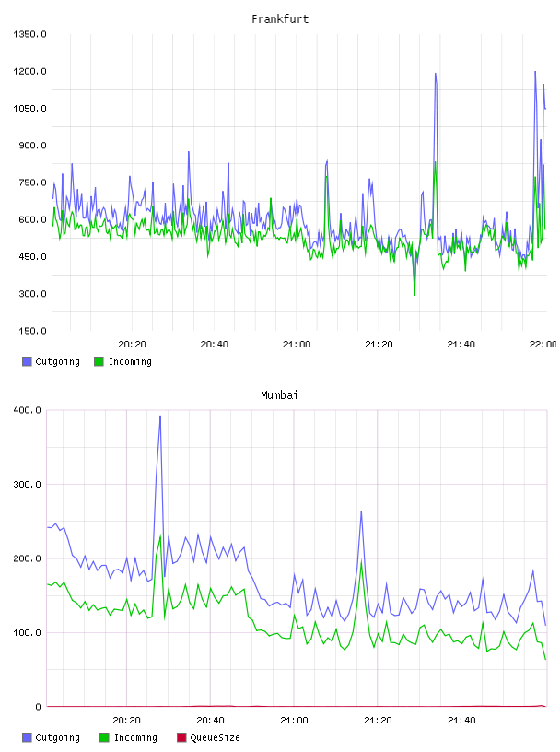Select the Frankfurt chart title
This screenshot has width=560, height=752.
(280, 19)
